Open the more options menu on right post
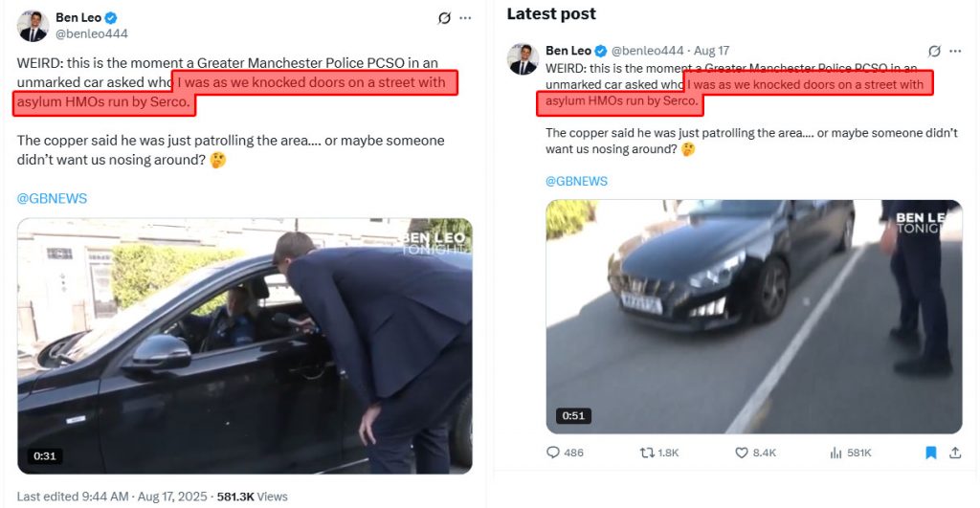Screen dimensions: 980x508 pyautogui.click(x=955, y=51)
